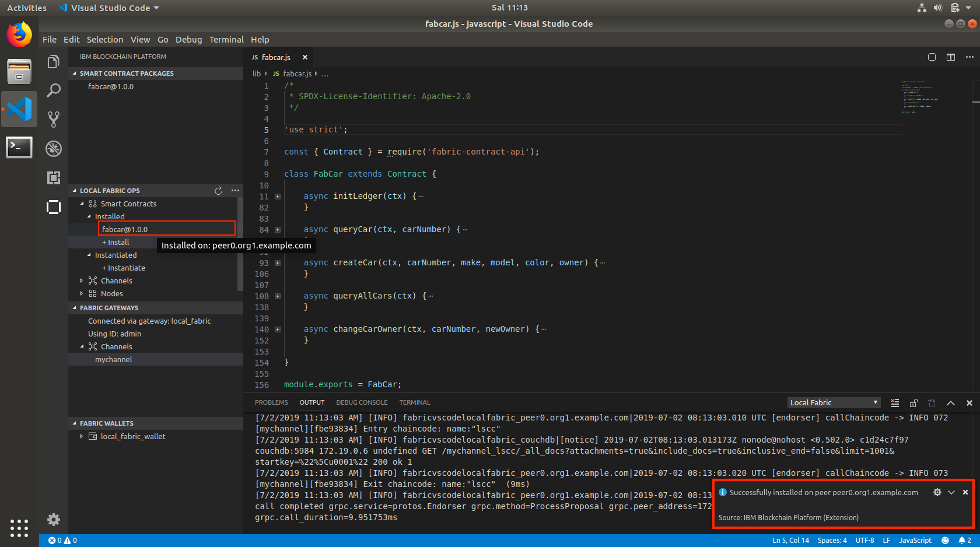
Task: Show applications grid in the dock
Action: tap(19, 528)
